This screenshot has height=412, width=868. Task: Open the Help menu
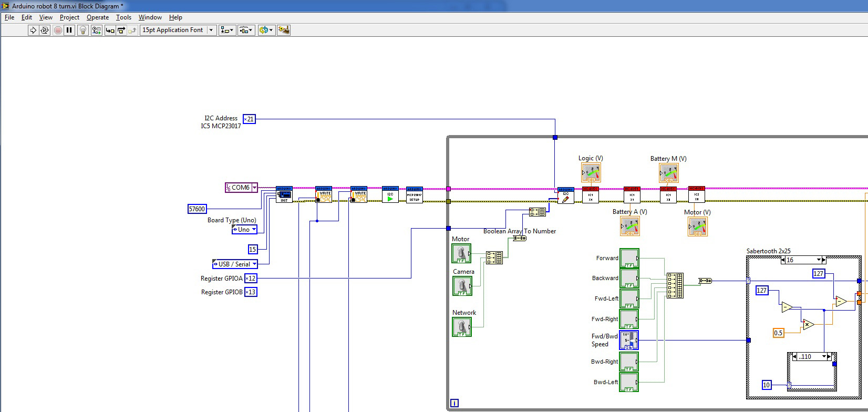coord(175,17)
